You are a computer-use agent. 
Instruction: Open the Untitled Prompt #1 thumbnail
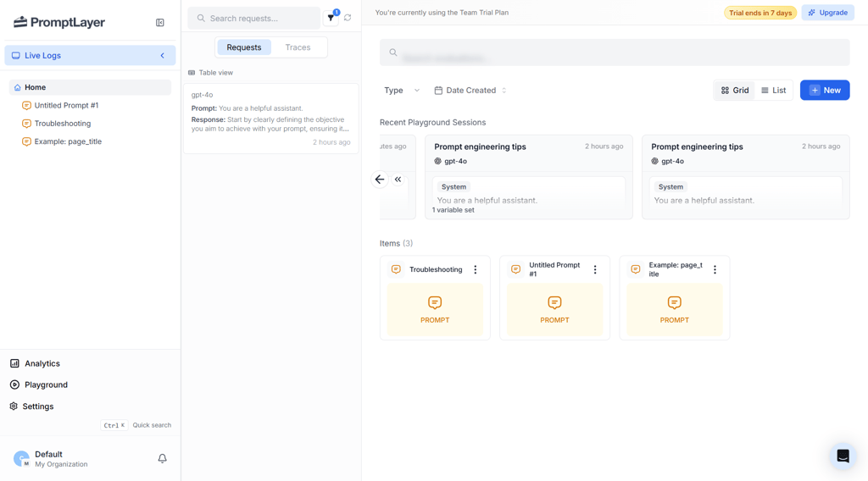pyautogui.click(x=554, y=310)
